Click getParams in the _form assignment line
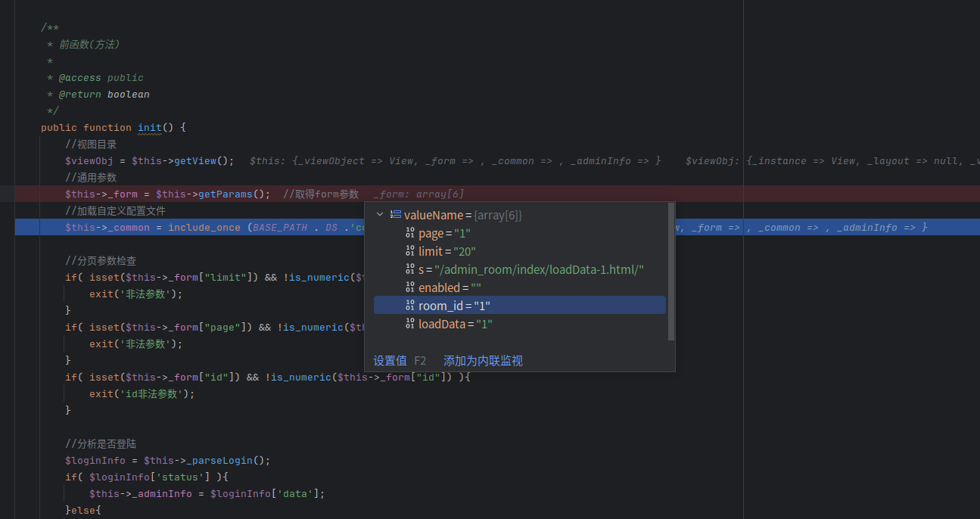This screenshot has height=519, width=980. (x=226, y=194)
